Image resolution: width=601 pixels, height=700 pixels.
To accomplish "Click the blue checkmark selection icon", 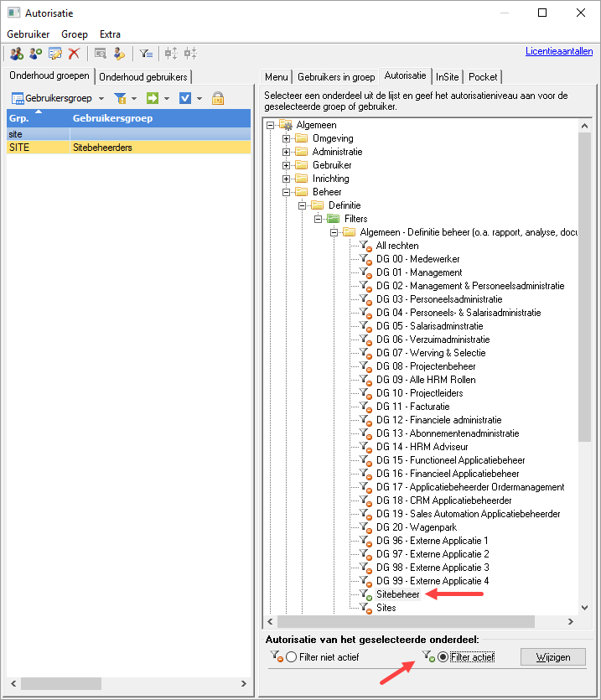I will [185, 98].
